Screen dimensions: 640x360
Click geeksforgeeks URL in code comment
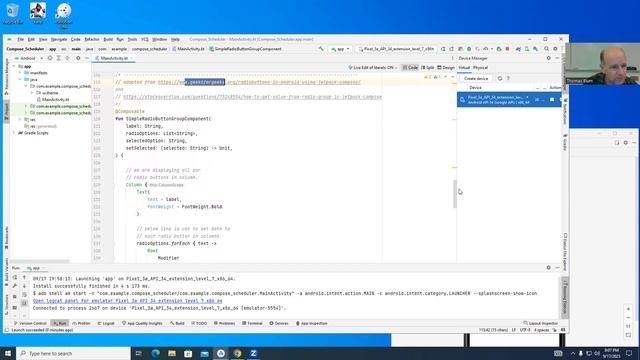tap(259, 82)
